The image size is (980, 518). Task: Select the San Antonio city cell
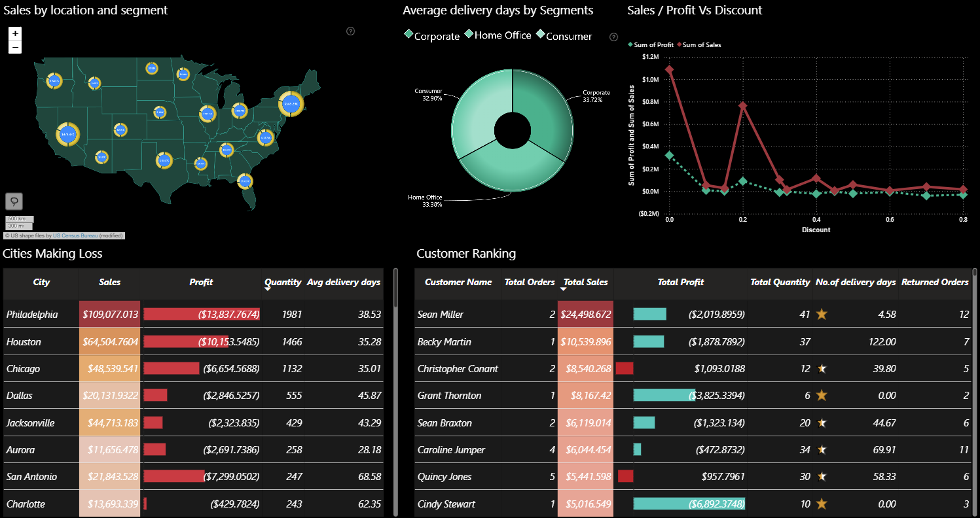click(x=41, y=477)
